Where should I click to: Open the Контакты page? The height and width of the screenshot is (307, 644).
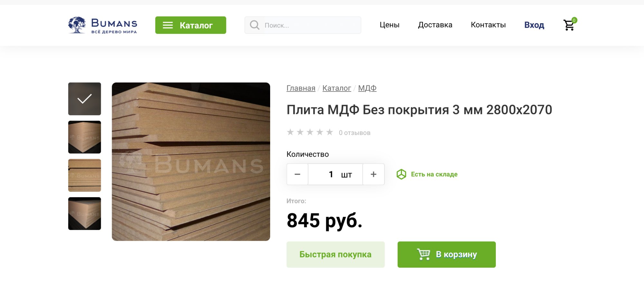click(488, 25)
